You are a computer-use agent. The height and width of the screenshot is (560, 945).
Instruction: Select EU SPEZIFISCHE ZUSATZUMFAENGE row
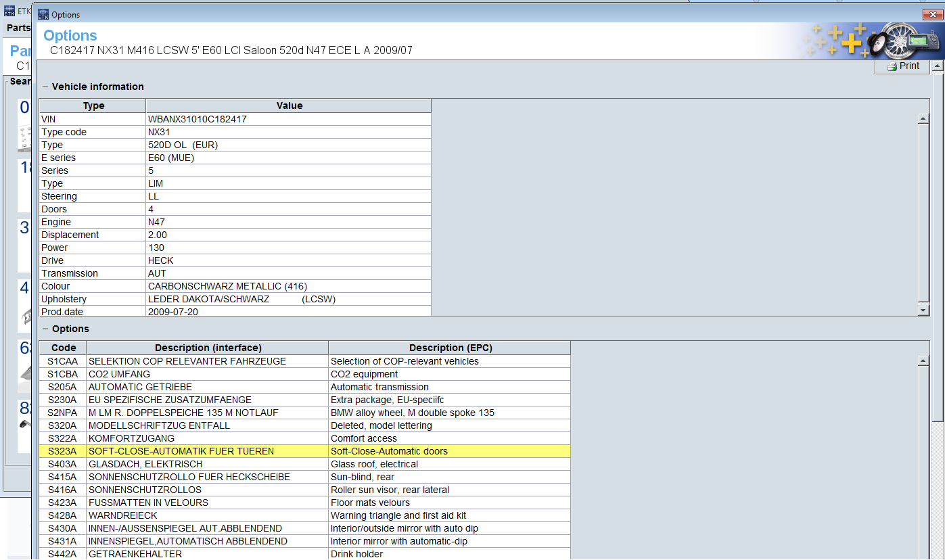305,400
